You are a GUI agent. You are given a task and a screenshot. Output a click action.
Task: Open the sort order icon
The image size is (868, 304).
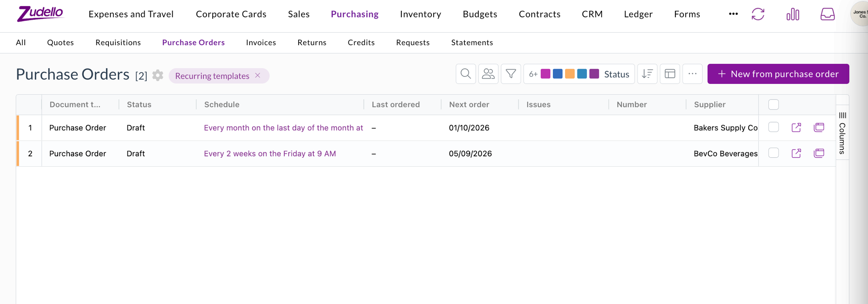(647, 74)
